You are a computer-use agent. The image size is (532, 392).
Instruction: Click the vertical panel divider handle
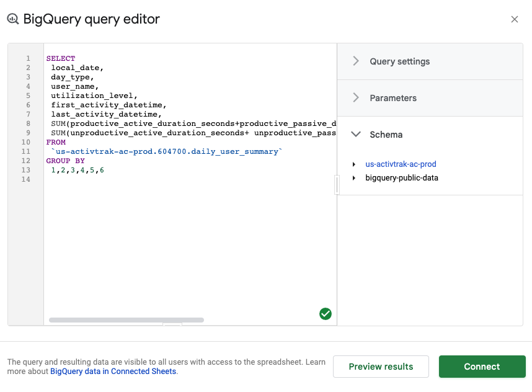click(337, 185)
